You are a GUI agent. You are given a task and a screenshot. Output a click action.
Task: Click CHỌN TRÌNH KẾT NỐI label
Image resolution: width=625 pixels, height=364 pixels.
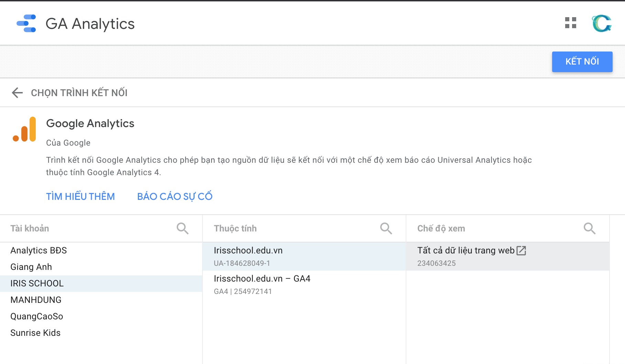[79, 93]
